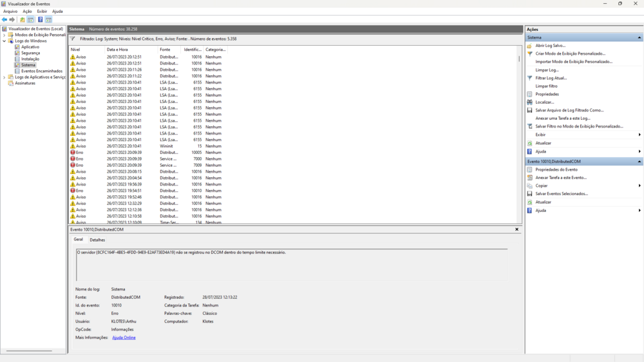Click Limpar filtro in Actions pane

coord(546,86)
